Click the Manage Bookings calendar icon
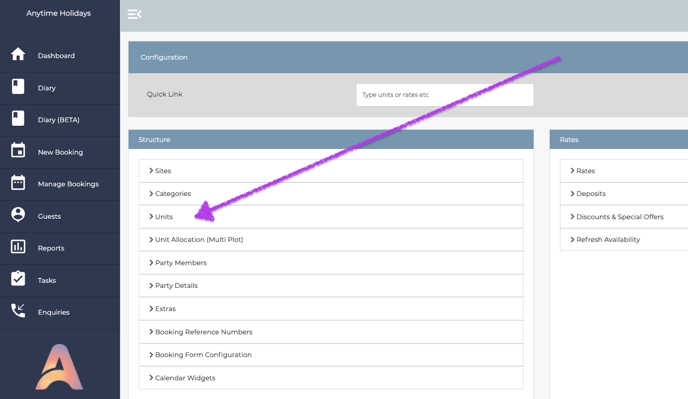Screen dimensions: 688x399 [x=18, y=183]
